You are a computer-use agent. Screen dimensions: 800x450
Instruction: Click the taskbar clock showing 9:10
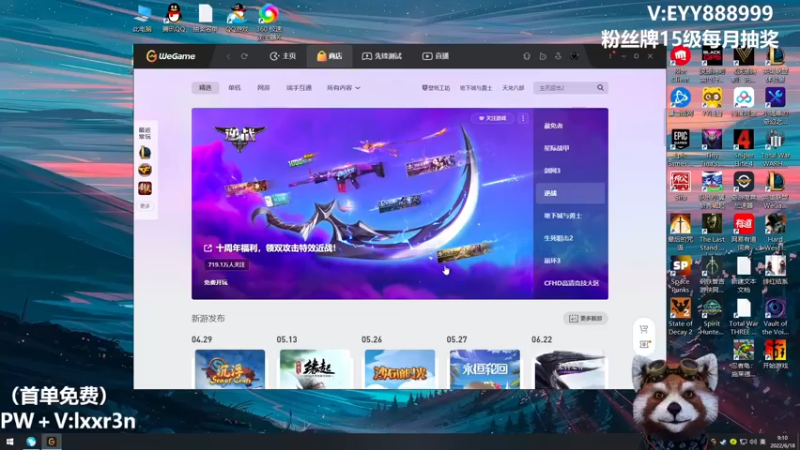[782, 442]
